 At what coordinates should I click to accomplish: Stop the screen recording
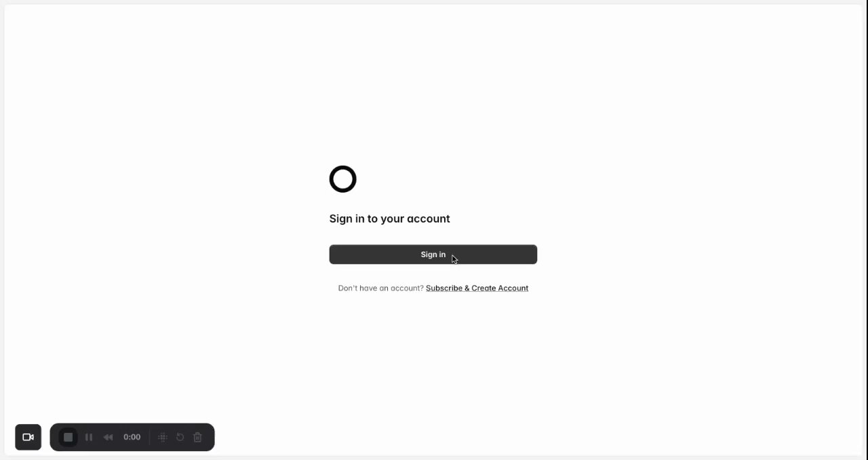[x=68, y=437]
